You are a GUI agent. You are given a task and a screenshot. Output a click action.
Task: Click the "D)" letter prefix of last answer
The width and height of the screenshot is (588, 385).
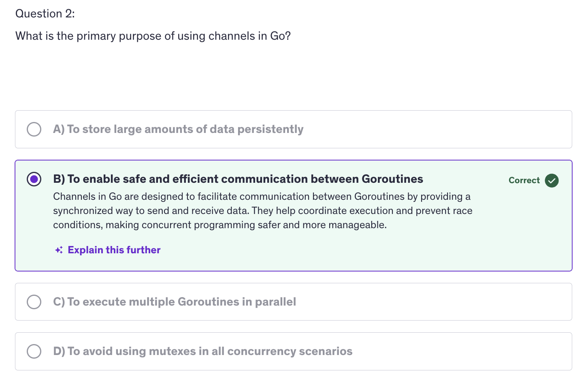coord(59,351)
